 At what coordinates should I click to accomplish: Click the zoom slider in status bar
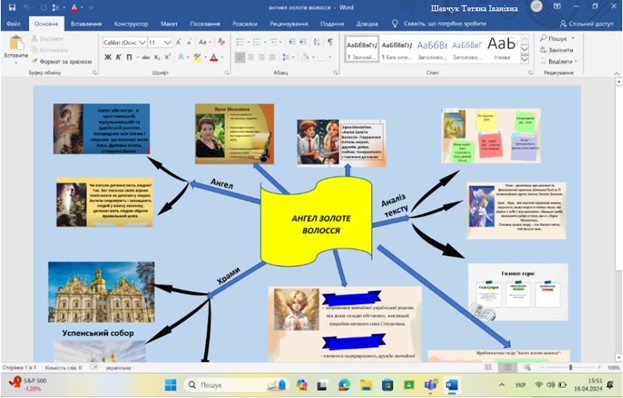coord(571,367)
